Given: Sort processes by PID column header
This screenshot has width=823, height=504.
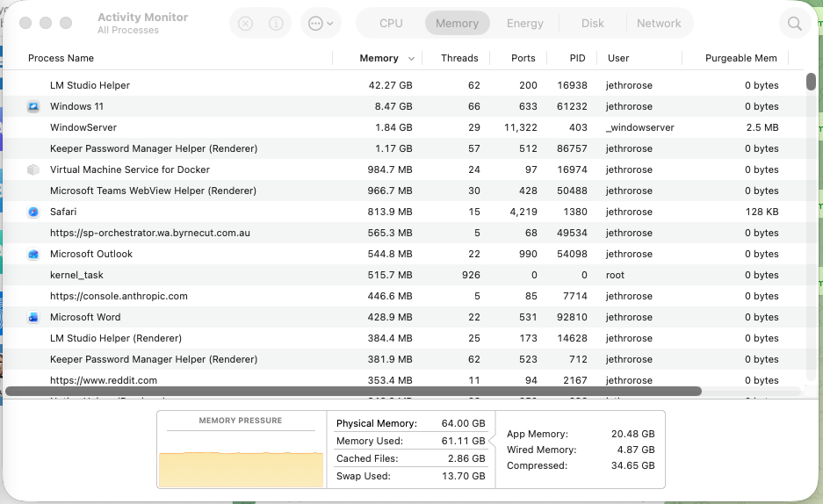Looking at the screenshot, I should coord(577,58).
